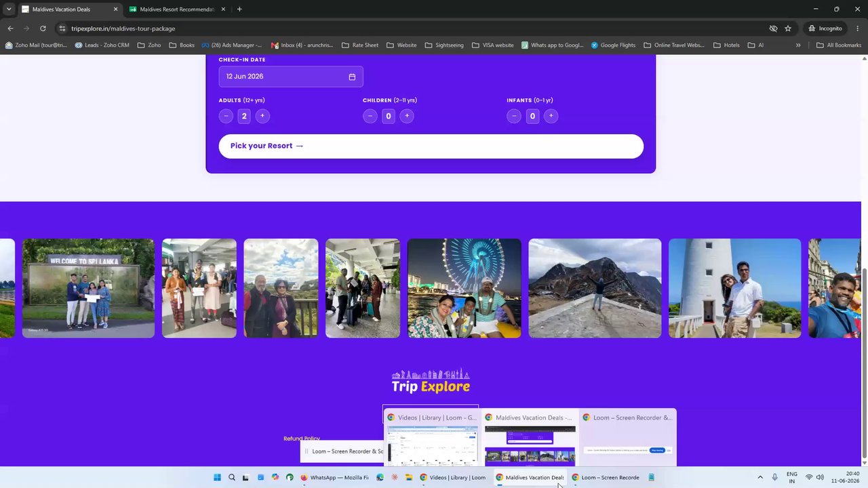868x488 pixels.
Task: Click the Trip Explore logo
Action: [431, 381]
